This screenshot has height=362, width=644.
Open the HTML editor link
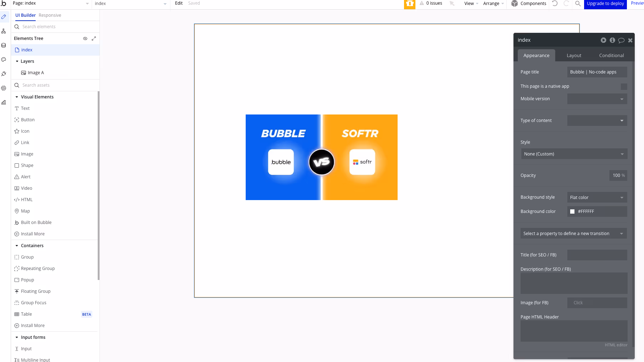pos(616,345)
